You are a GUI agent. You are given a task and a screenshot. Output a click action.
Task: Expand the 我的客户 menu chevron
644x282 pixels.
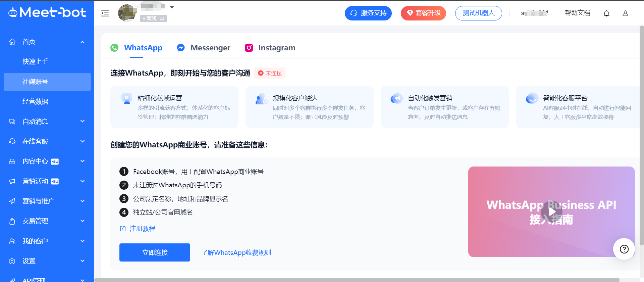(x=83, y=241)
